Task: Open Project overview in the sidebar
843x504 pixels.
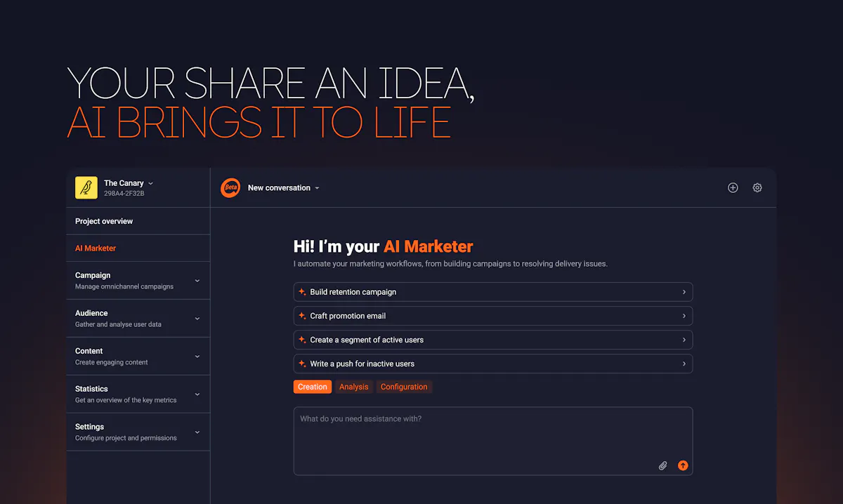Action: point(138,221)
